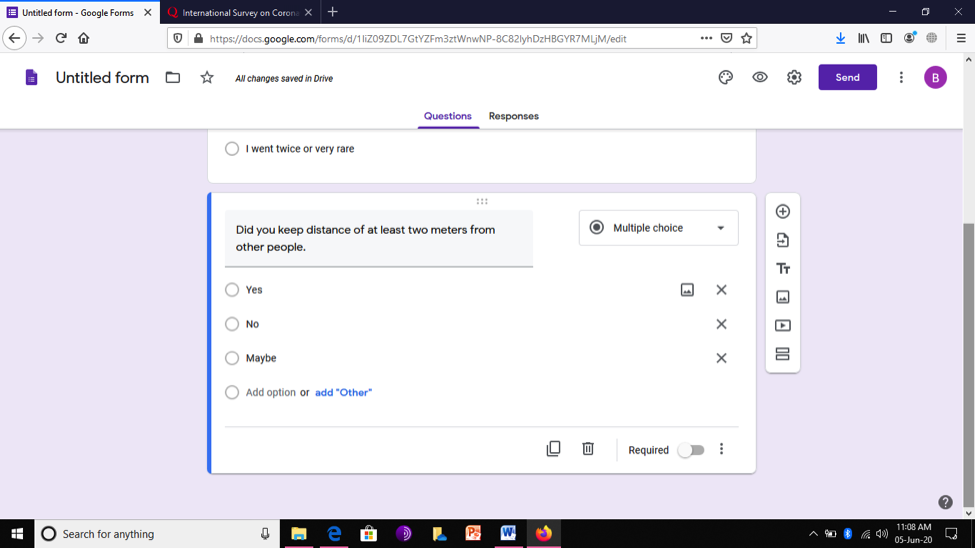
Task: Toggle Firefox sidebar view
Action: 886,39
